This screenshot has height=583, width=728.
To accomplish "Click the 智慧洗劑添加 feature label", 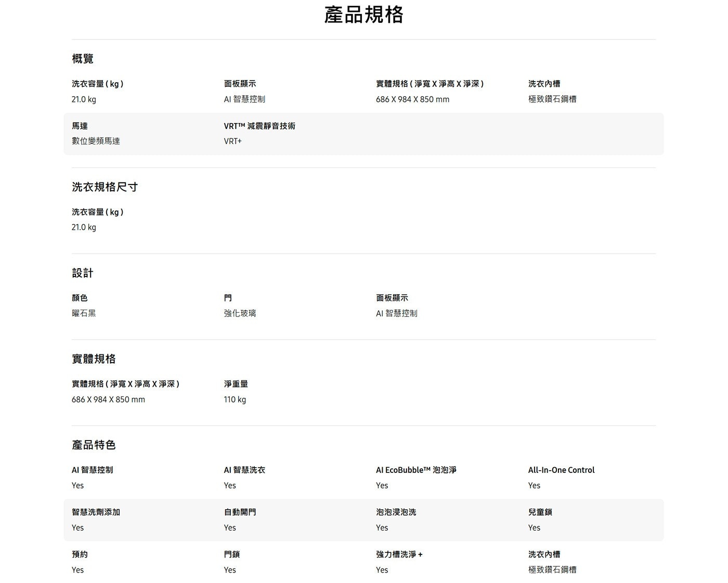I will pos(96,512).
